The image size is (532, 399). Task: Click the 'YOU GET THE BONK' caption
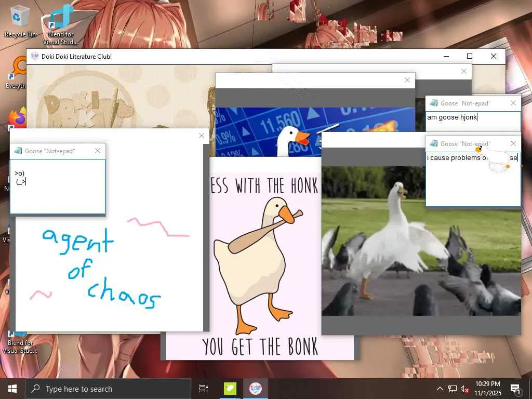coord(260,347)
